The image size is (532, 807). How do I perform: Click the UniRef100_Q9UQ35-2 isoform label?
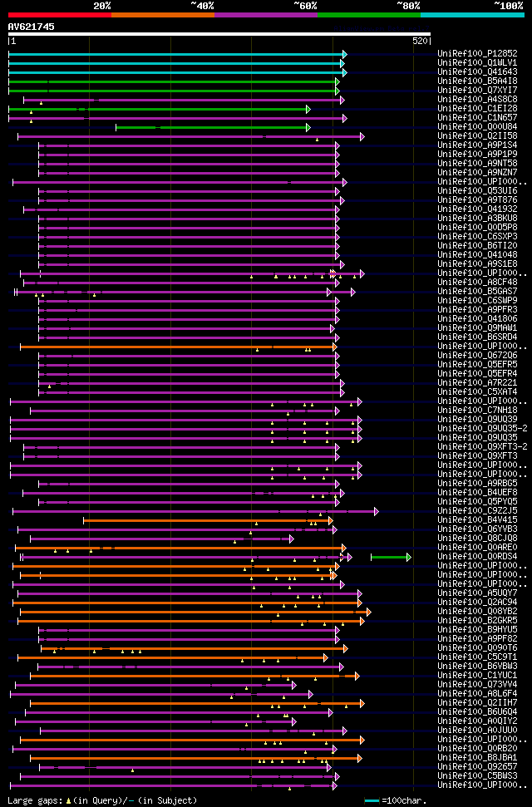click(483, 429)
